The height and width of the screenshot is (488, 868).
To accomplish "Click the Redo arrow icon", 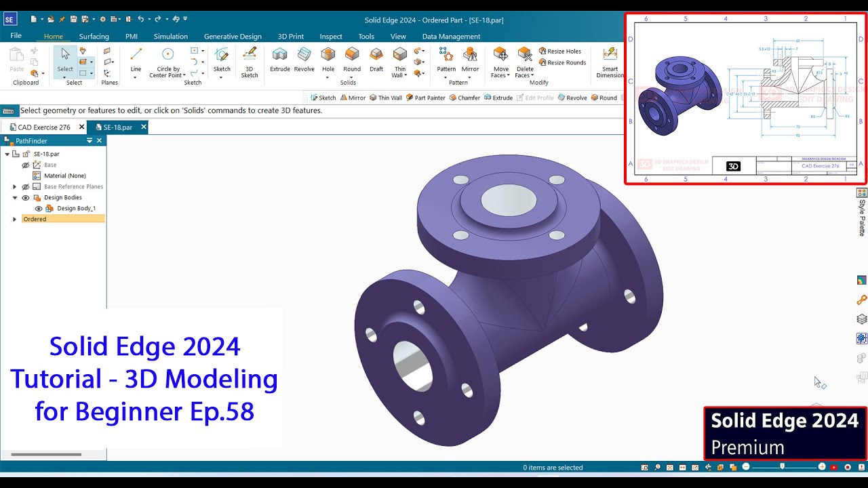I will coord(157,19).
